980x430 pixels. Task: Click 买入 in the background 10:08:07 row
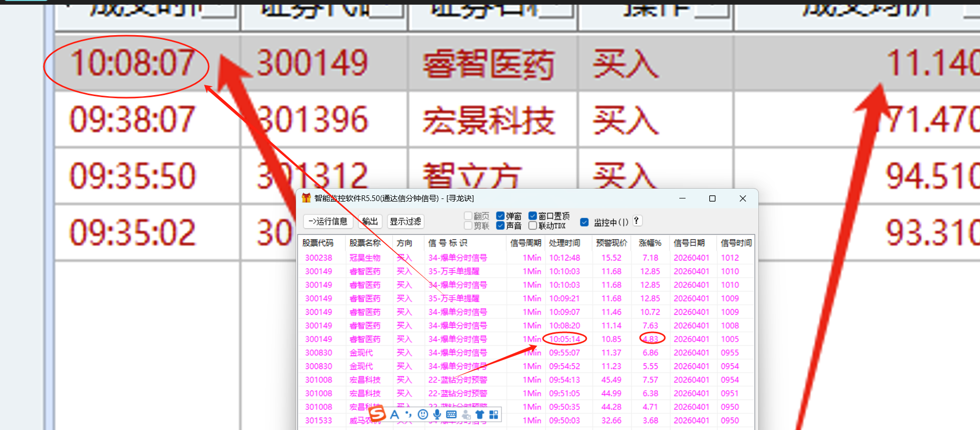point(626,65)
